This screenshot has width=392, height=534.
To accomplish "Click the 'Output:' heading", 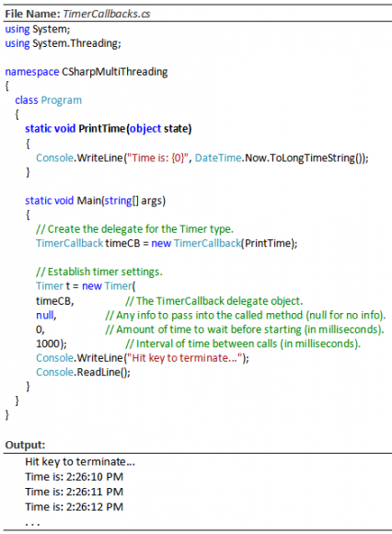I will click(x=25, y=445).
